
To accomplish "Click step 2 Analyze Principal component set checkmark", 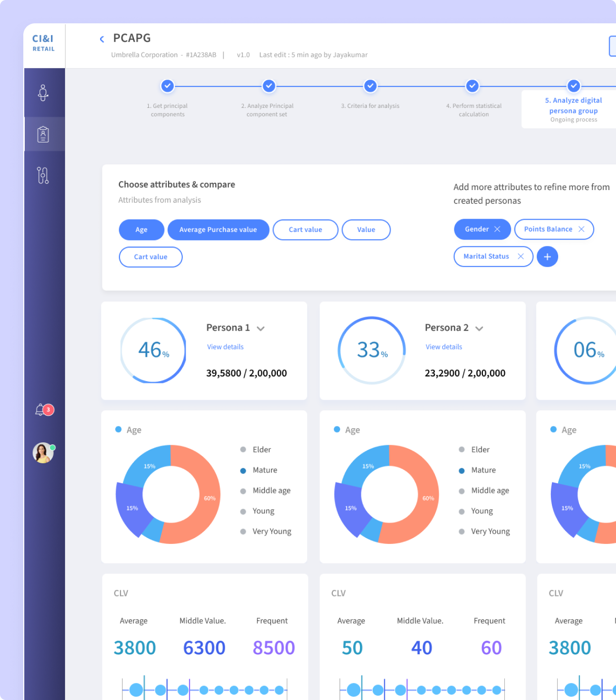I will [x=269, y=86].
